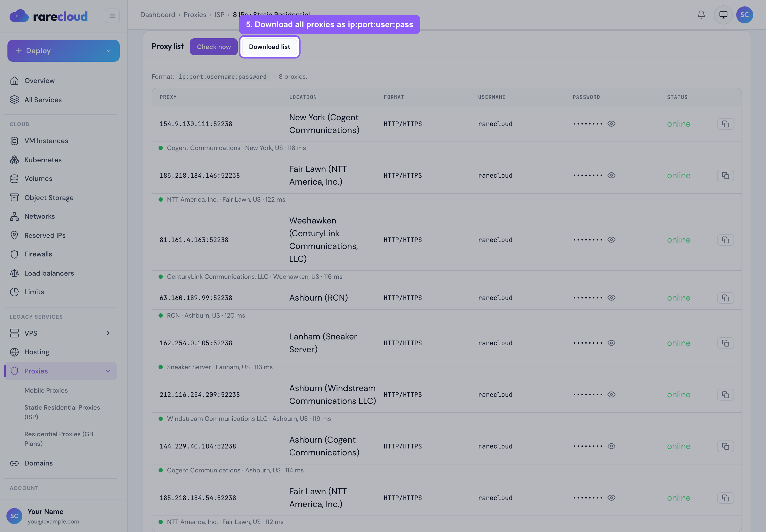The width and height of the screenshot is (766, 532).
Task: Collapse the sidebar with the hamburger icon
Action: click(x=112, y=16)
